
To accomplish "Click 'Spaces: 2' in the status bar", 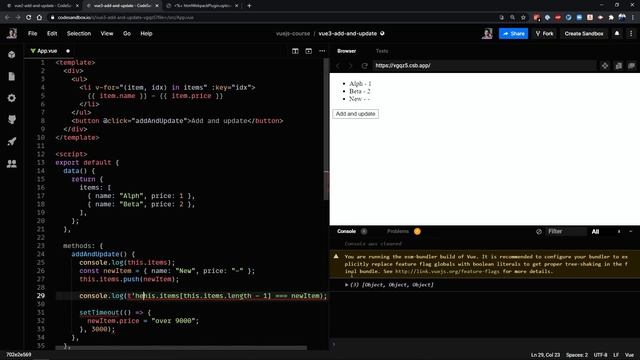I will 577,355.
